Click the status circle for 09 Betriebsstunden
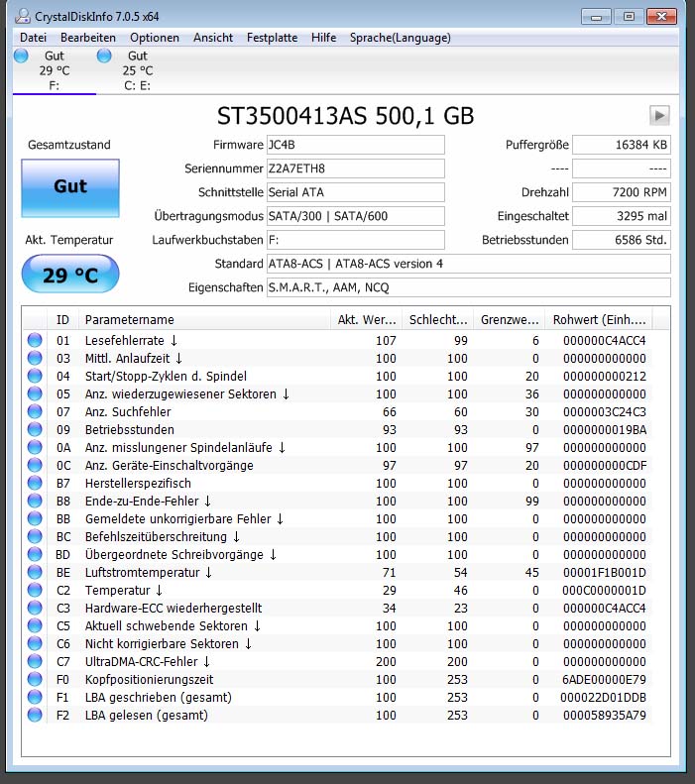 (35, 429)
